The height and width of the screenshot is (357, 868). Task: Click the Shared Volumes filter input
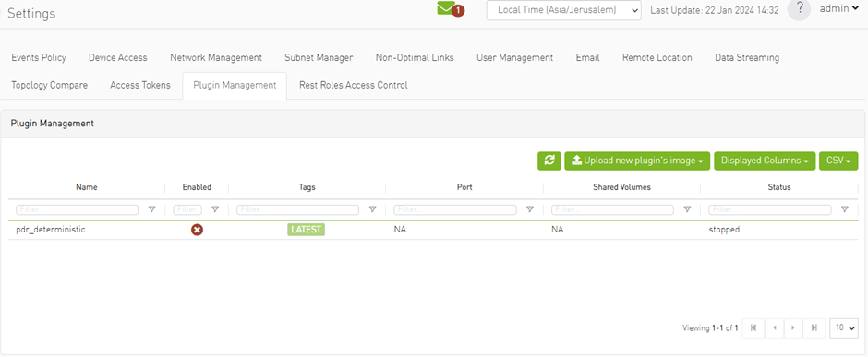pyautogui.click(x=612, y=210)
